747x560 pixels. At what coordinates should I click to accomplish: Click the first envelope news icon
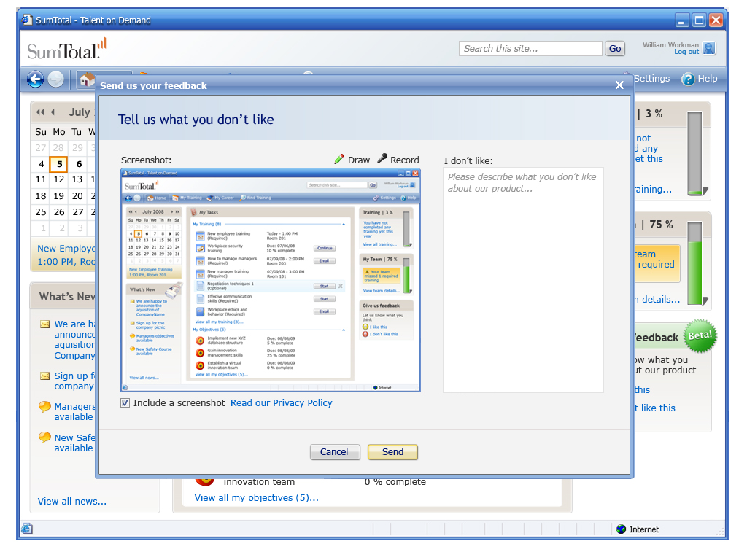tap(44, 324)
